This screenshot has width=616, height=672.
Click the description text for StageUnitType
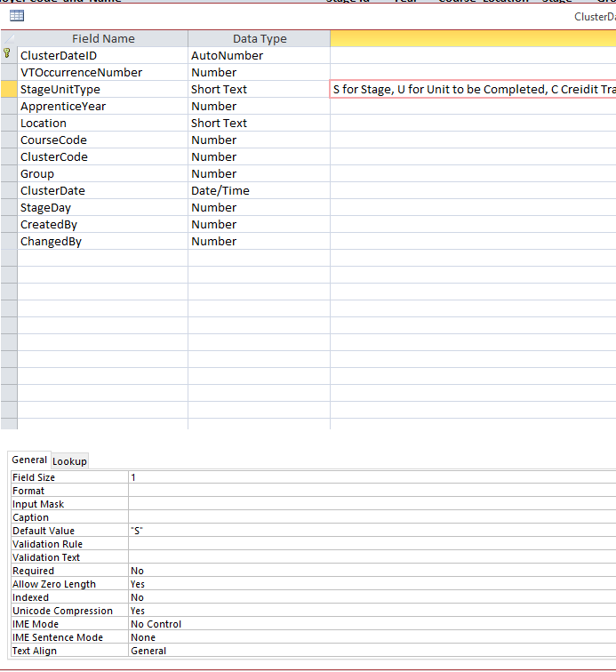pos(472,89)
